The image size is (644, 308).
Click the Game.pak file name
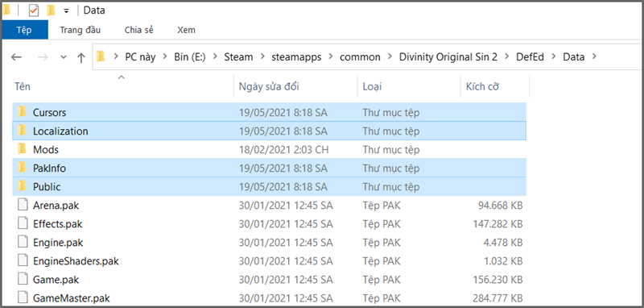tap(56, 280)
